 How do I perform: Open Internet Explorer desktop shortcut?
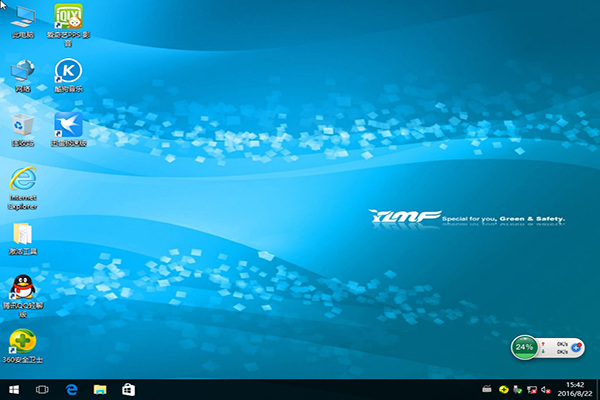pyautogui.click(x=23, y=188)
